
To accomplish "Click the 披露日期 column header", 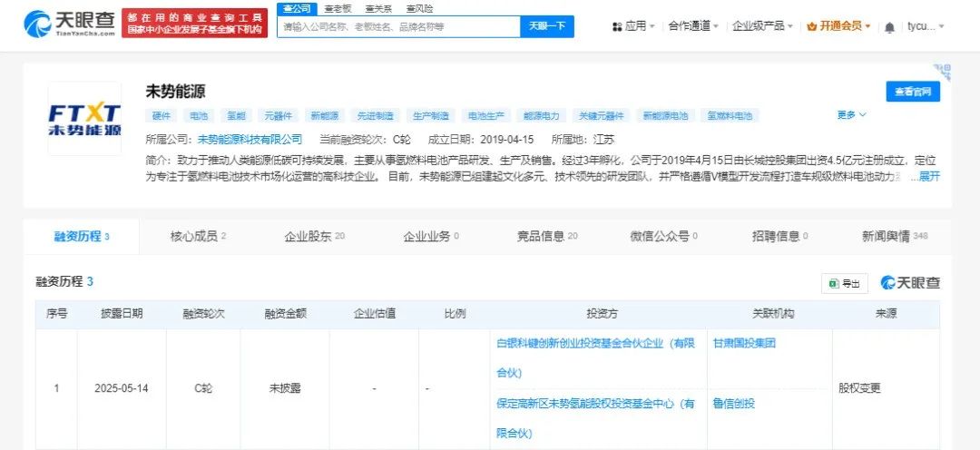I will click(x=122, y=314).
